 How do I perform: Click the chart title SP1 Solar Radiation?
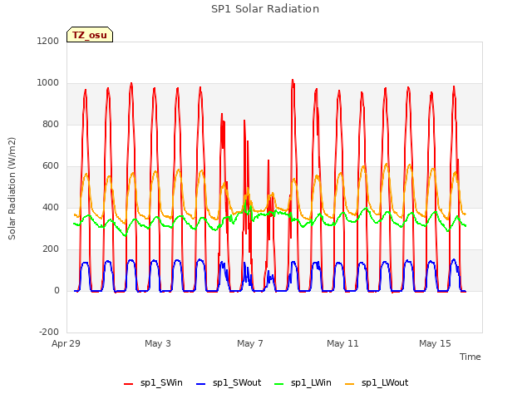pyautogui.click(x=265, y=9)
